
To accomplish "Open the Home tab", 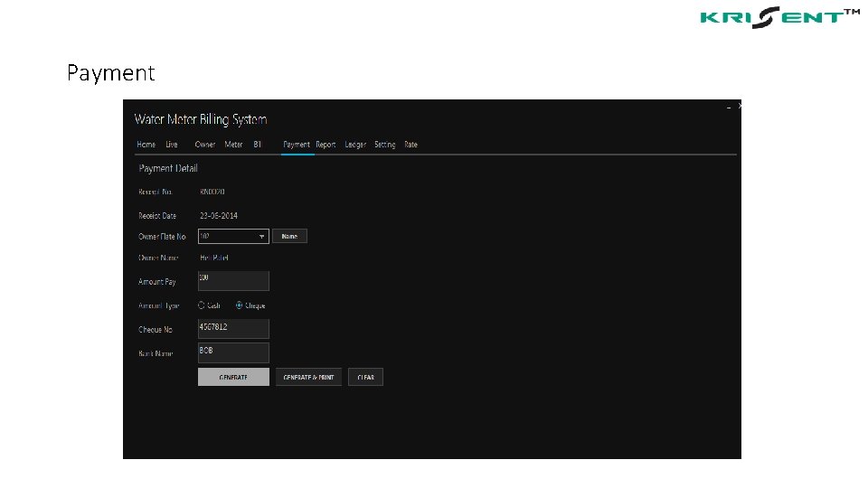I will [x=146, y=145].
